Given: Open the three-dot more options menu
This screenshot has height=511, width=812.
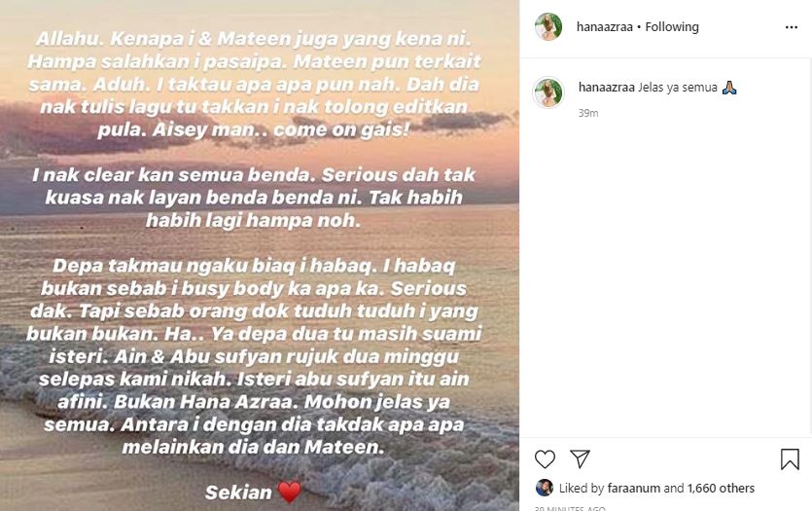Looking at the screenshot, I should coord(792,27).
